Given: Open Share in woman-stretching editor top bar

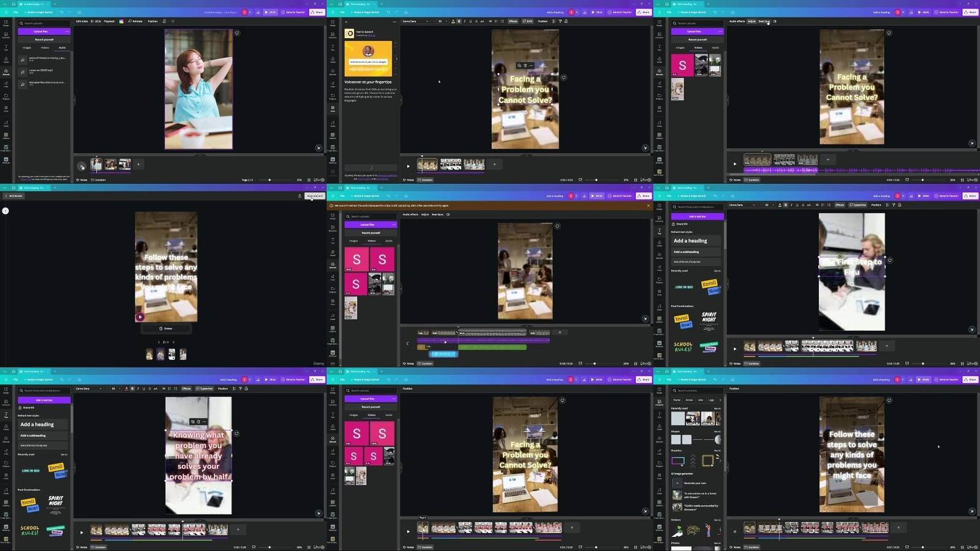Looking at the screenshot, I should pyautogui.click(x=317, y=12).
